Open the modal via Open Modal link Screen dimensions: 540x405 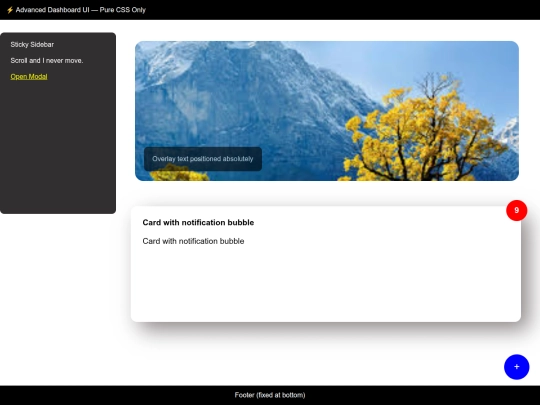[x=29, y=76]
